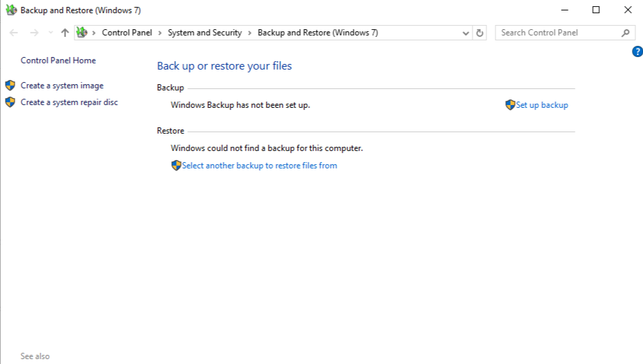Expand the chevron after Control Panel breadcrumb
Viewport: 643px width, 364px height.
160,33
